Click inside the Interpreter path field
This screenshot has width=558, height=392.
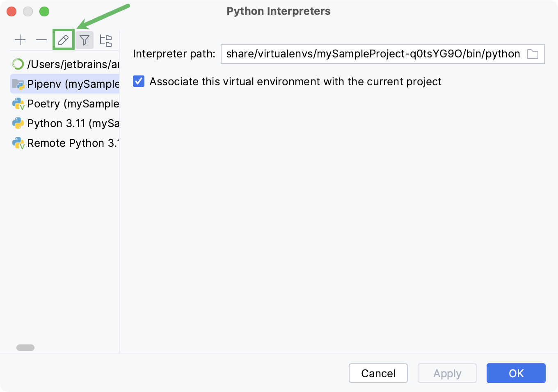tap(369, 54)
